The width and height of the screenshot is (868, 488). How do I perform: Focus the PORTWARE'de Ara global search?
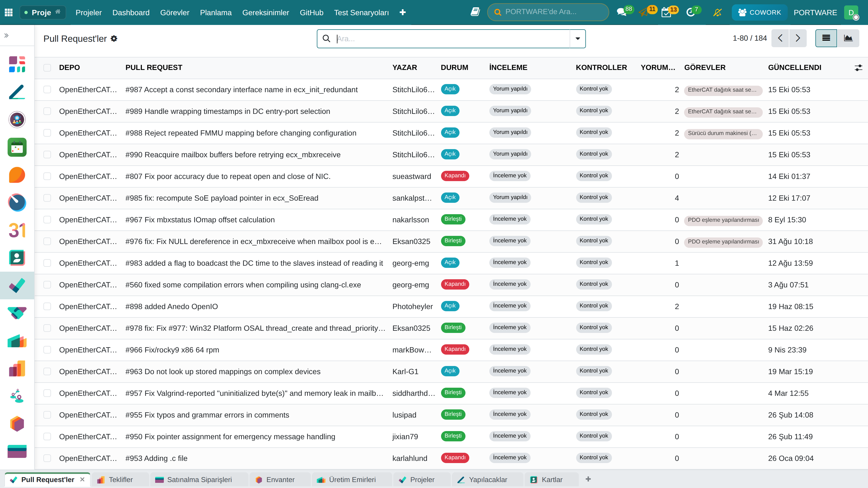click(548, 12)
